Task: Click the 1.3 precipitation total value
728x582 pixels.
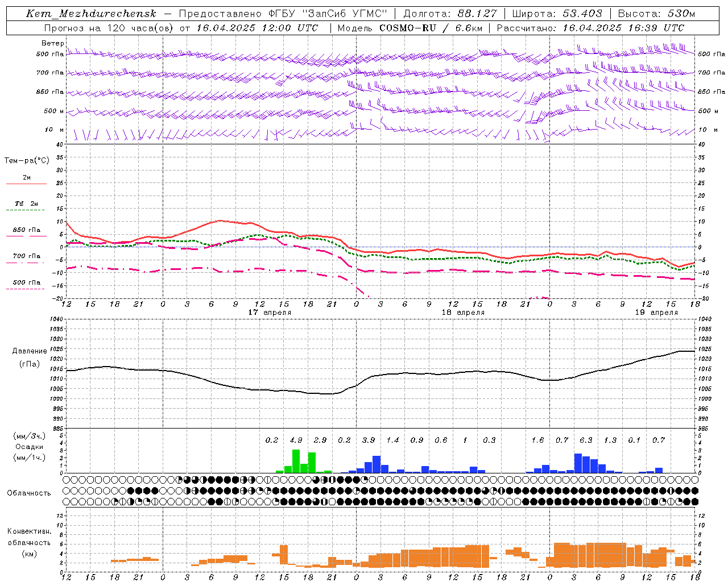Action: point(610,440)
